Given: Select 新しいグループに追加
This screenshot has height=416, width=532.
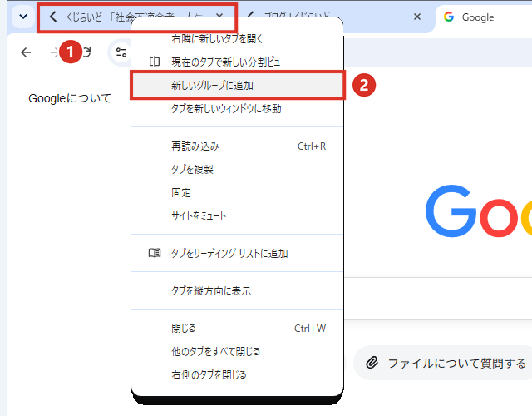Looking at the screenshot, I should coord(237,85).
